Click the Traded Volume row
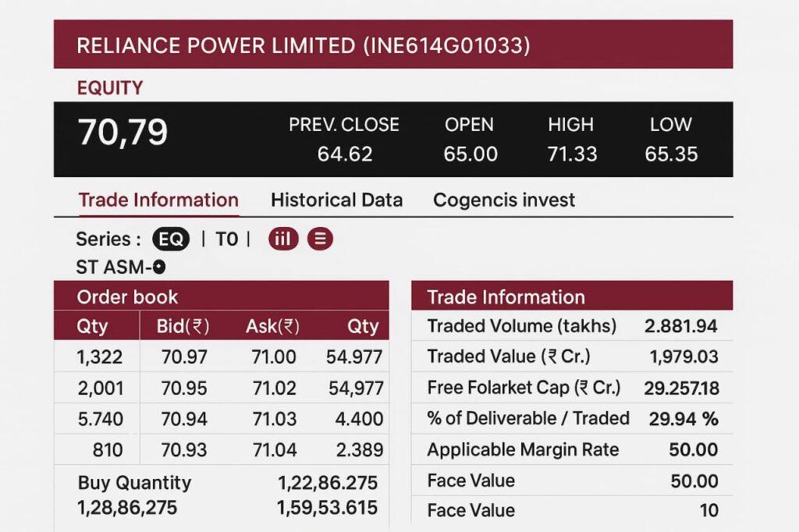Screen dimensions: 799x532 coord(572,326)
